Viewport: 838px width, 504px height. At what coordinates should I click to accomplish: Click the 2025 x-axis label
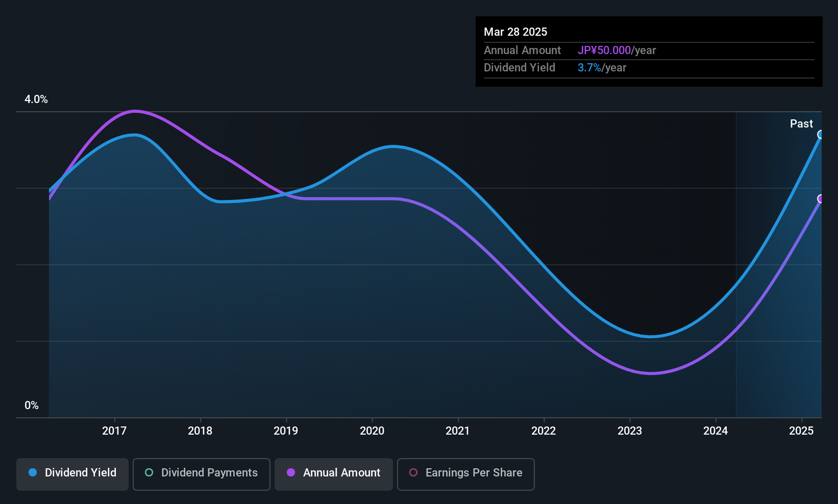801,431
